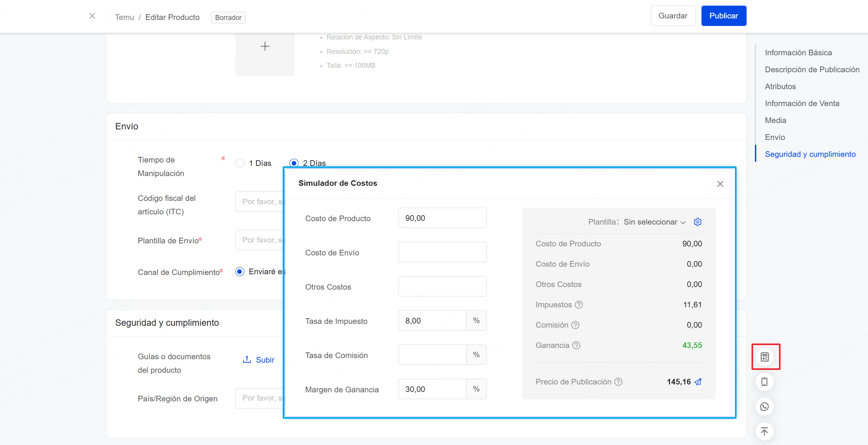Image resolution: width=868 pixels, height=445 pixels.
Task: Open País/Región de Origen dropdown
Action: pyautogui.click(x=259, y=398)
